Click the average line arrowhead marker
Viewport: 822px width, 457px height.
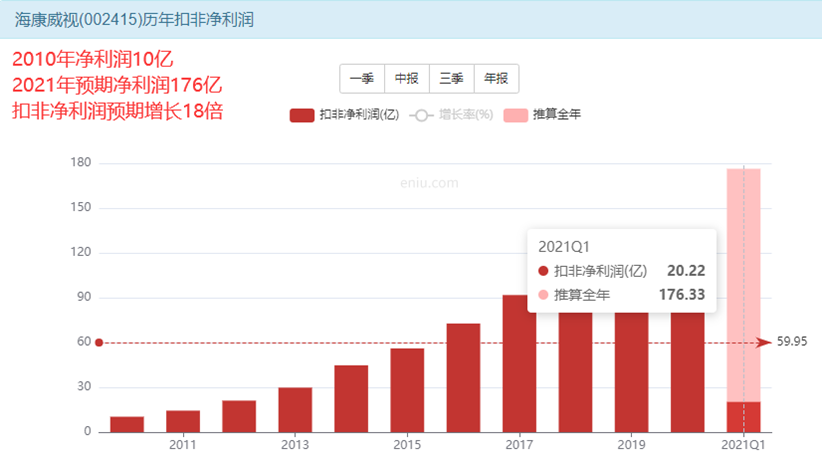[764, 342]
